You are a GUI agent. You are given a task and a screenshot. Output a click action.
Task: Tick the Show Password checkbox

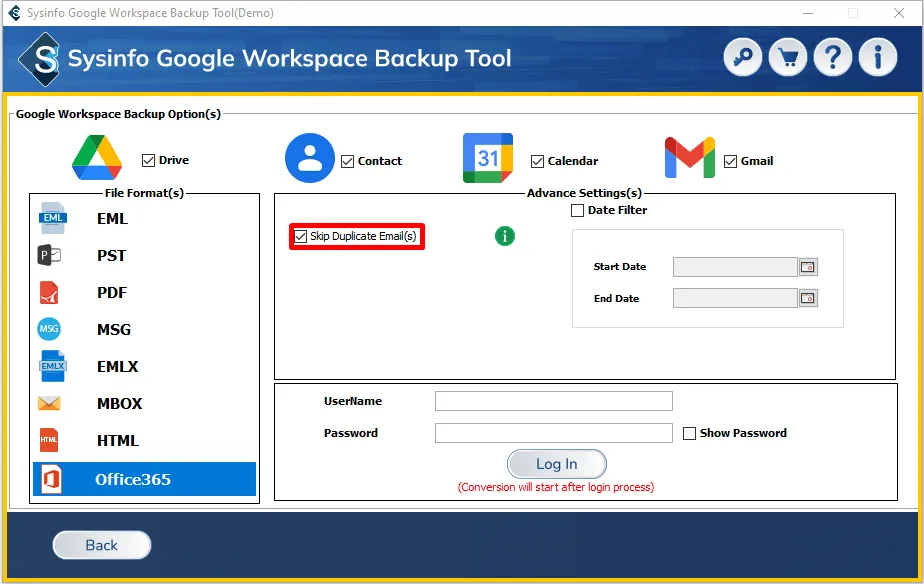[689, 433]
